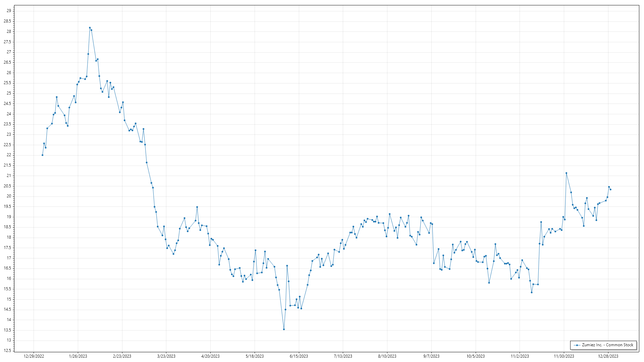Click the lowest data point near 13.5
Viewport: 644px width, 362px height.
click(x=284, y=329)
